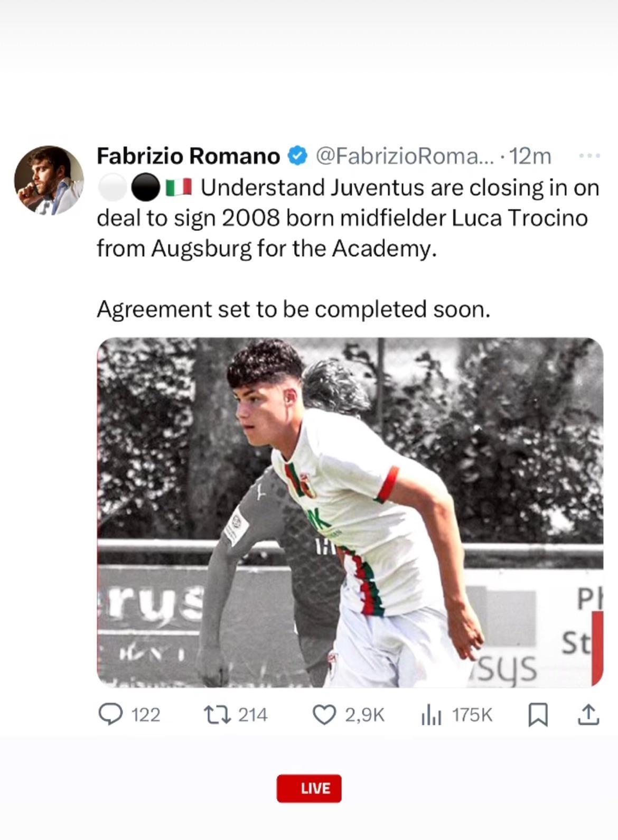Click the Italian flag emoji

tap(179, 187)
